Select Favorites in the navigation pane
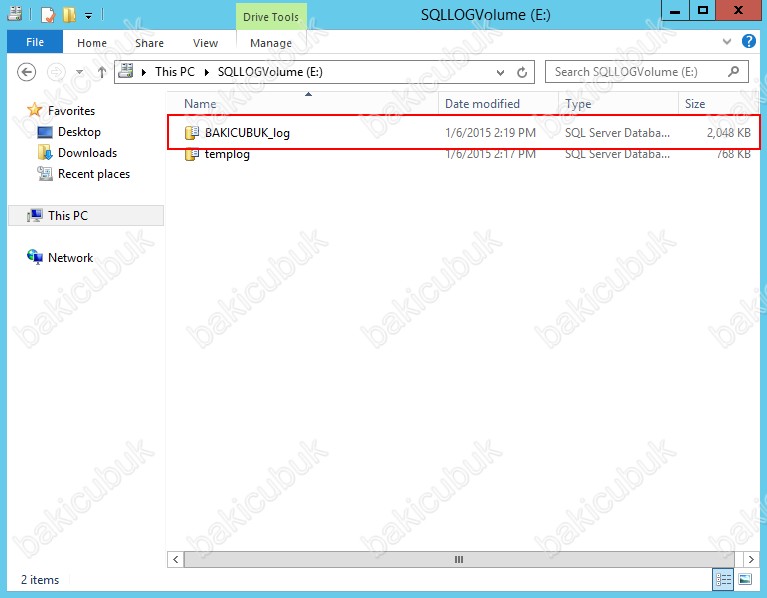This screenshot has height=598, width=767. click(x=71, y=111)
